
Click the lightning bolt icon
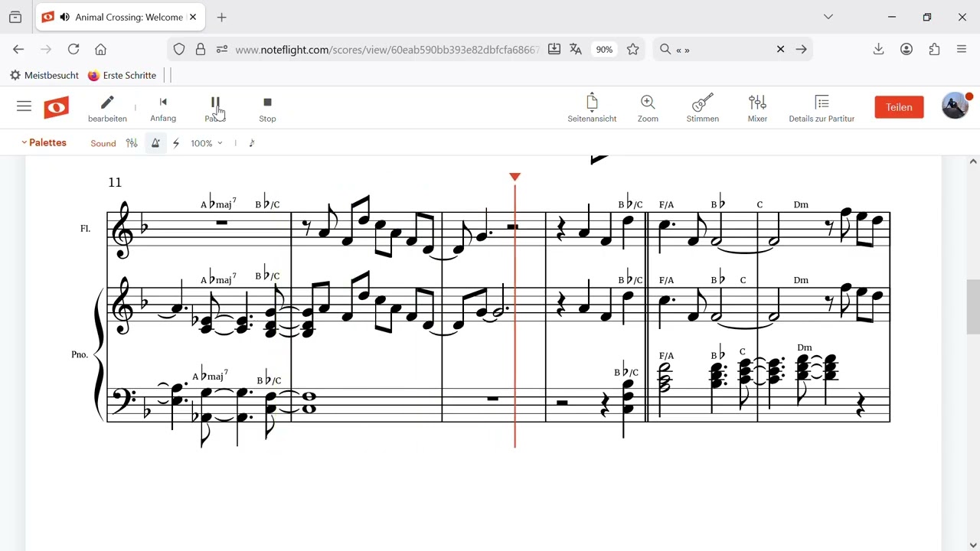pos(176,143)
